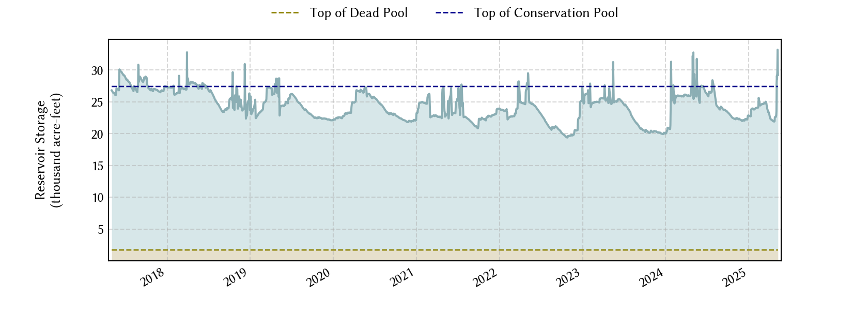Click the 'Top of Conservation Pool' legend label
The width and height of the screenshot is (868, 326).
546,13
